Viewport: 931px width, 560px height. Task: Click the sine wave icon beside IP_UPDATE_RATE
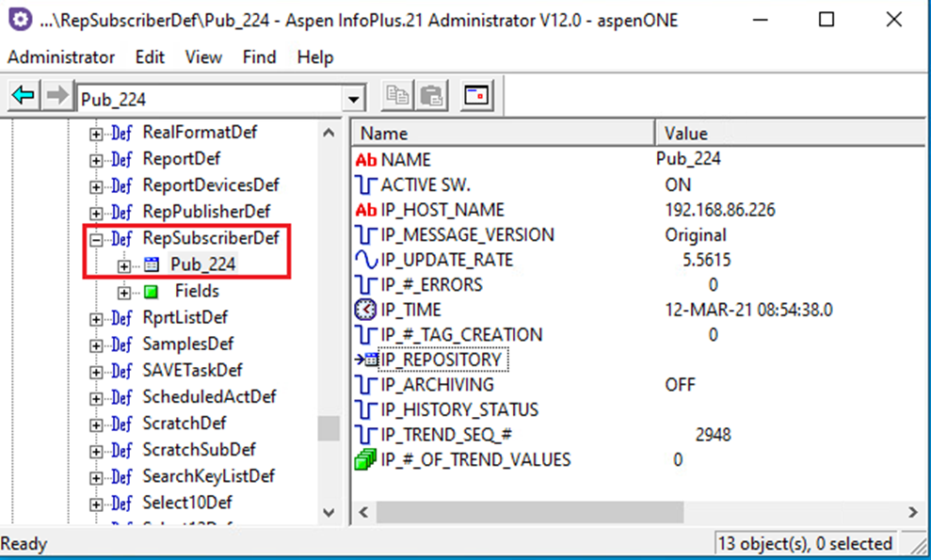(x=366, y=260)
